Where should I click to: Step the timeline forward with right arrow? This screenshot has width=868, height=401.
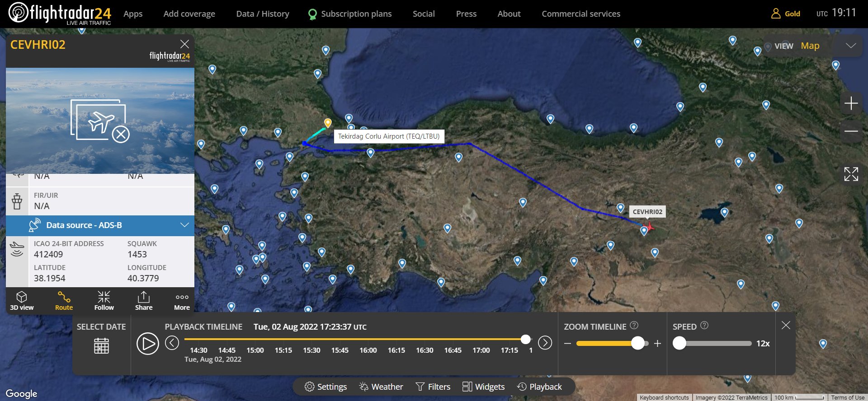545,343
